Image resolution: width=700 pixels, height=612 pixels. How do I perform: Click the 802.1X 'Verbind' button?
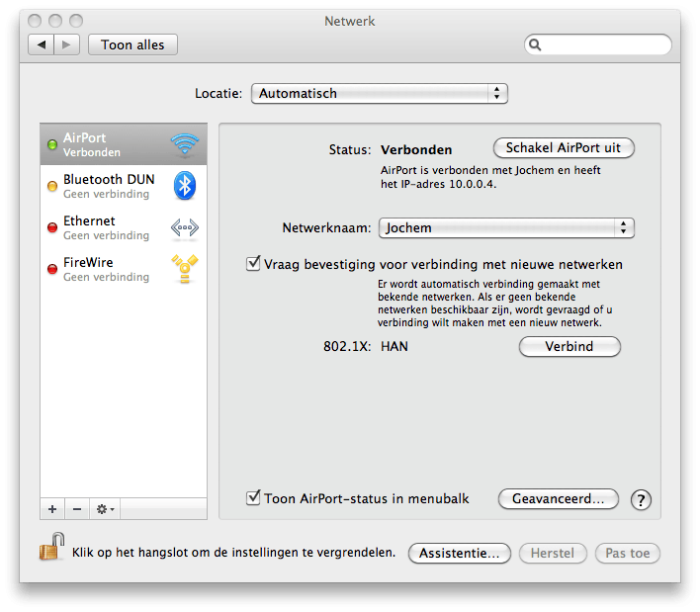tap(569, 346)
